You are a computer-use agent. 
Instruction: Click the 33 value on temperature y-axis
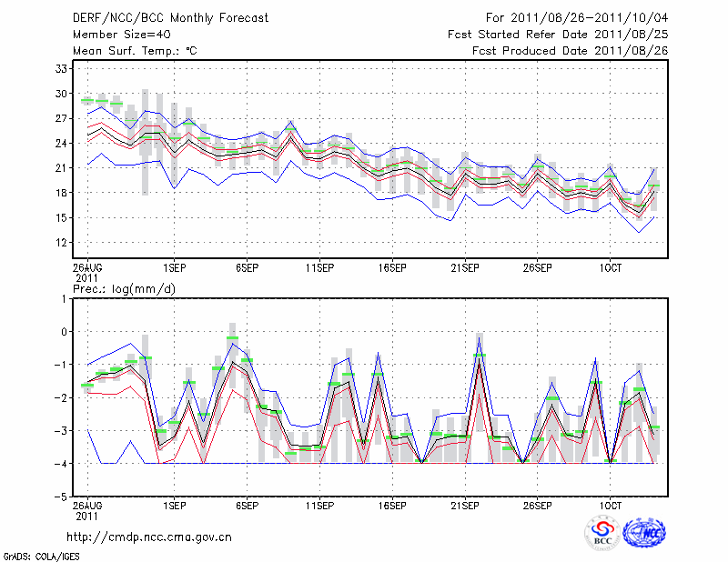[62, 68]
